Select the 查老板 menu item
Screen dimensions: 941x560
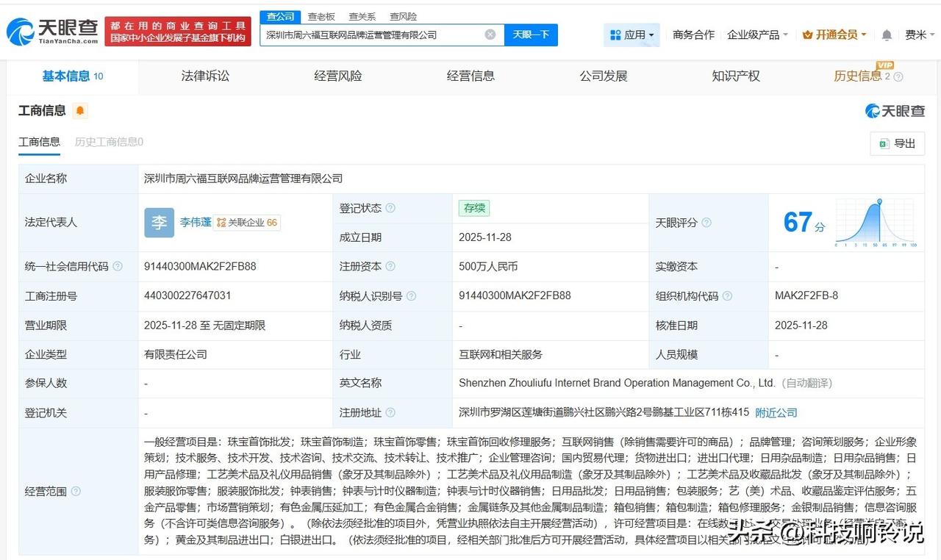pos(320,15)
